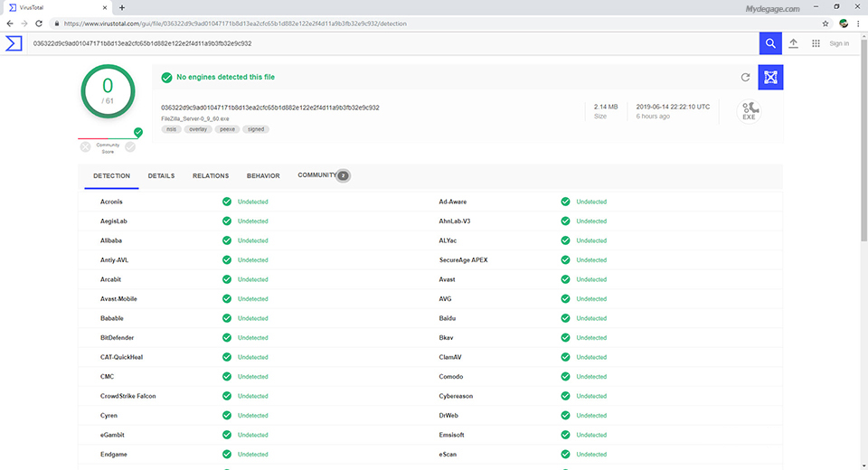This screenshot has width=868, height=470.
Task: Click the green check in Endgame row
Action: [x=227, y=455]
